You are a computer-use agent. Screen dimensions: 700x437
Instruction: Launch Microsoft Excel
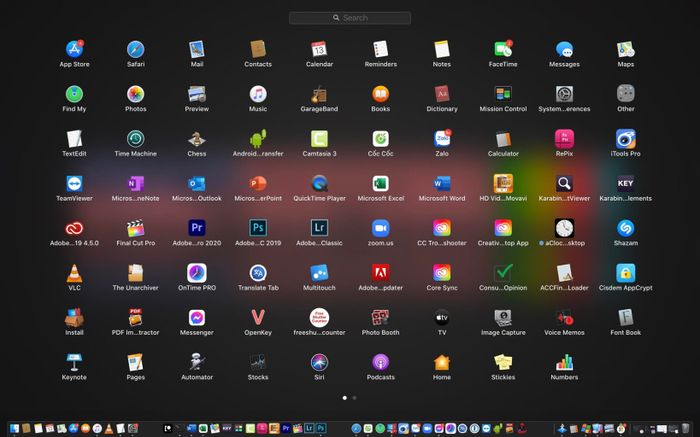(x=380, y=183)
